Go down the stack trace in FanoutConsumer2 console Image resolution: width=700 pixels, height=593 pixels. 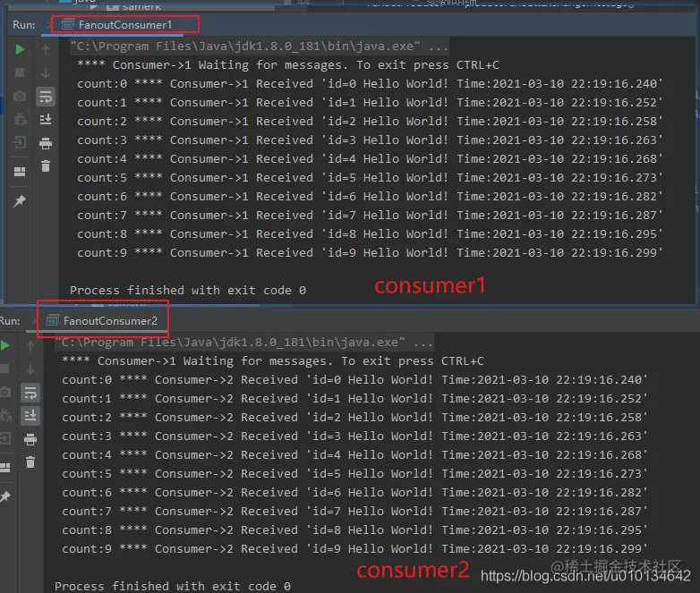click(30, 369)
